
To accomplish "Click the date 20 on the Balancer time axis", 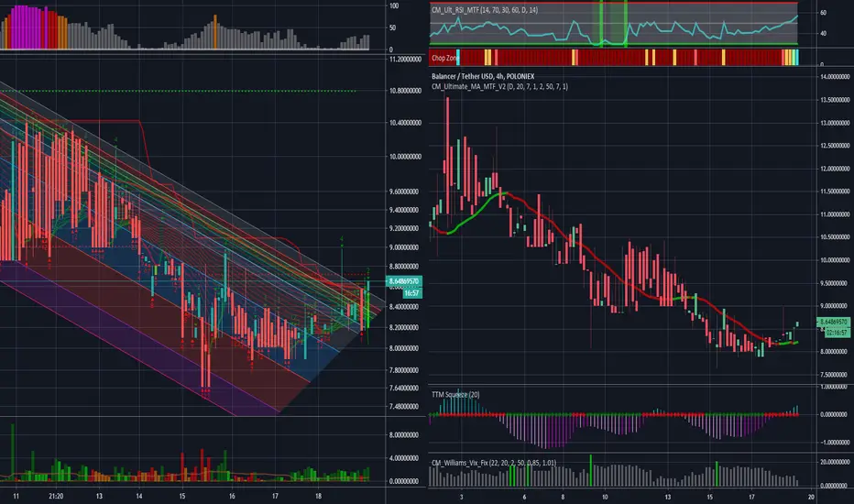I will 812,497.
